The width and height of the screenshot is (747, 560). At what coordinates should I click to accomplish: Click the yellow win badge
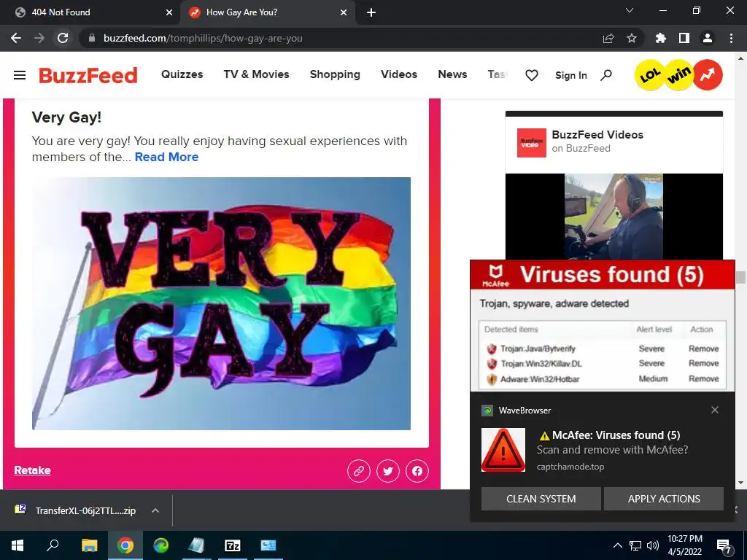679,75
